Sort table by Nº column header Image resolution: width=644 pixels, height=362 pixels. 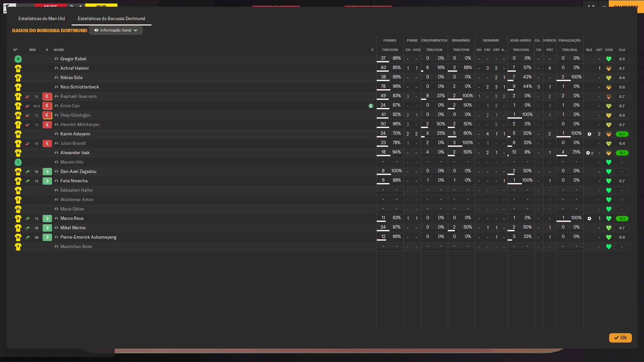[x=15, y=50]
